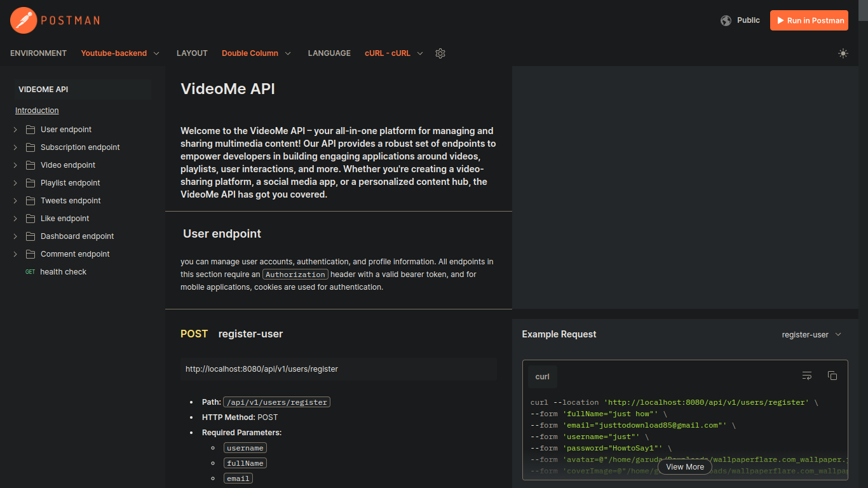Click the email parameter tag
The height and width of the screenshot is (488, 868).
click(x=238, y=478)
